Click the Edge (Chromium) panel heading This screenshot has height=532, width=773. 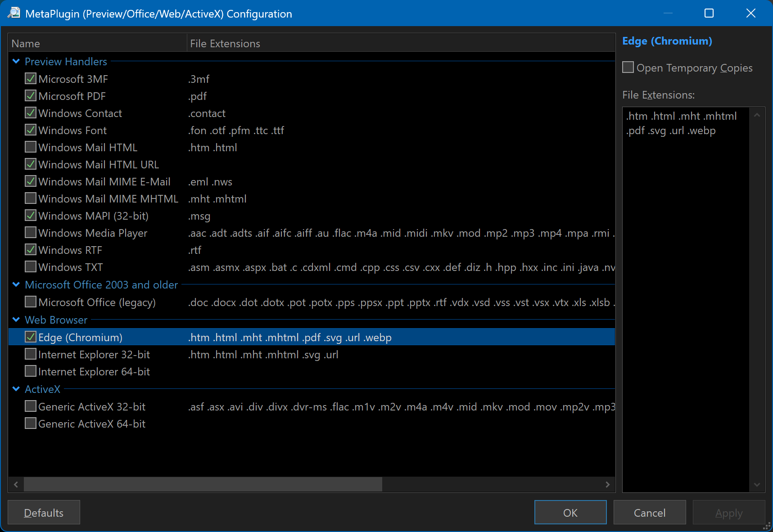click(x=667, y=41)
